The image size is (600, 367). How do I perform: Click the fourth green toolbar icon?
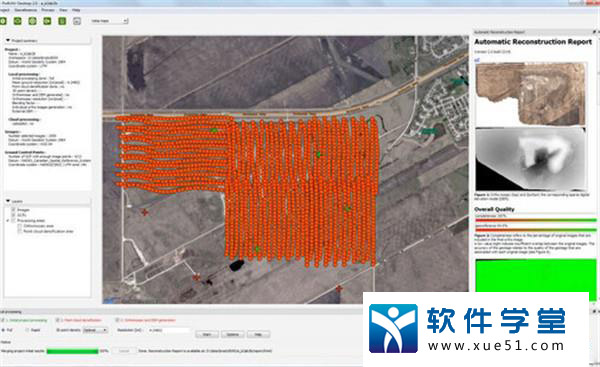[47, 21]
